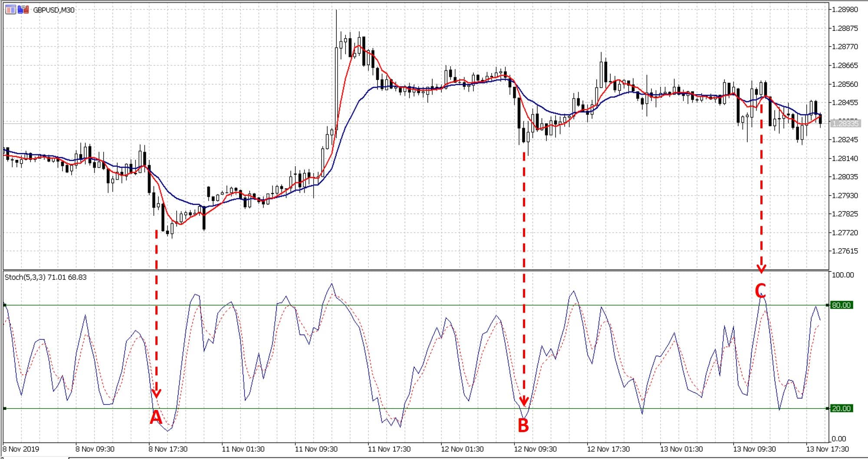Screen dimensions: 868x459
Task: Select the Stoch(5,3,3) 71.01 68.83 indicator label
Action: 46,277
